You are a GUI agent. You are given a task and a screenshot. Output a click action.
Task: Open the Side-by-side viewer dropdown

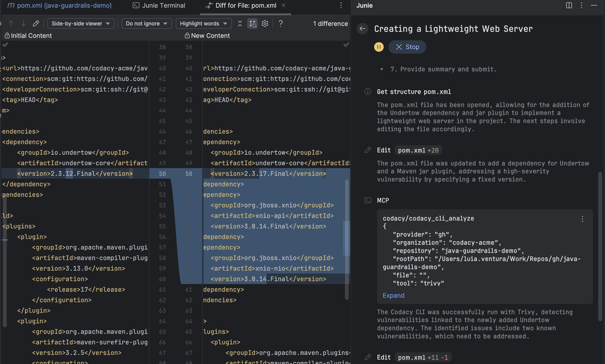[81, 23]
